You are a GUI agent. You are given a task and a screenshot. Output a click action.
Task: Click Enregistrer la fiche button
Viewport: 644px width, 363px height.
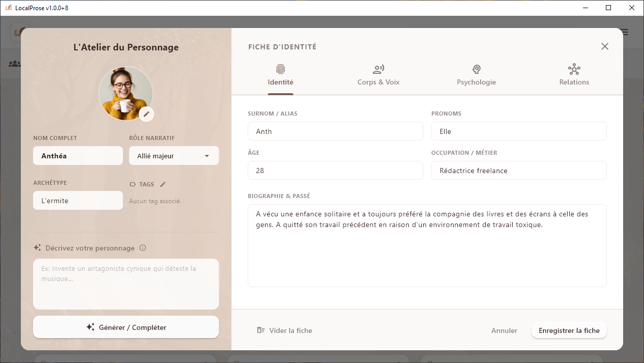[569, 330]
